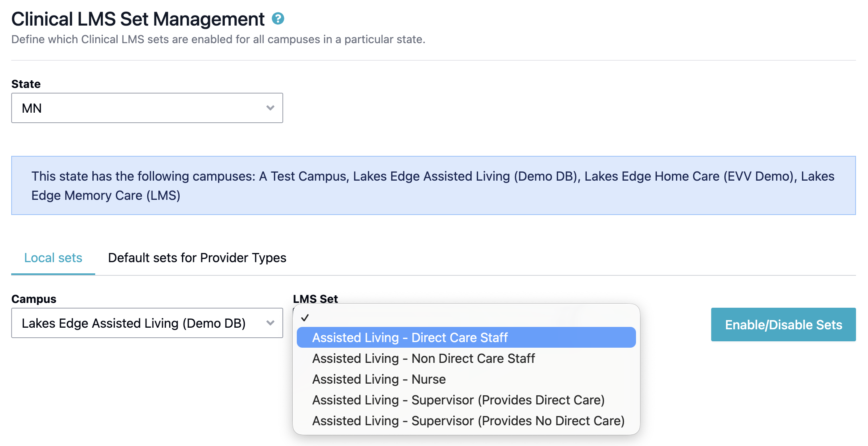Click the campuses info banner

pos(433,185)
